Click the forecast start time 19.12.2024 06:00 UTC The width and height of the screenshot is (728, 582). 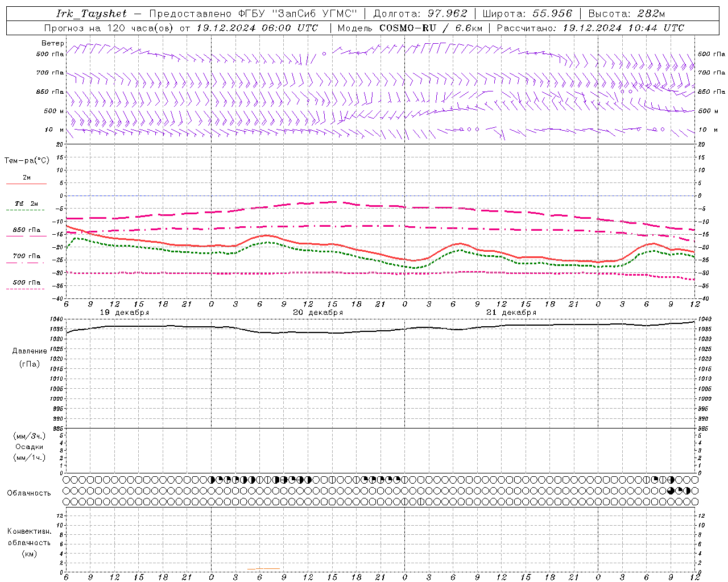tap(257, 28)
